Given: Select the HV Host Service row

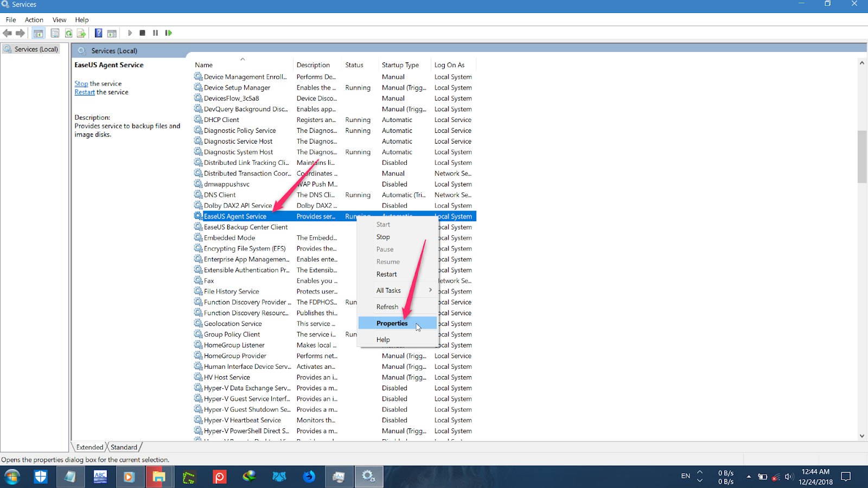Looking at the screenshot, I should click(x=335, y=377).
